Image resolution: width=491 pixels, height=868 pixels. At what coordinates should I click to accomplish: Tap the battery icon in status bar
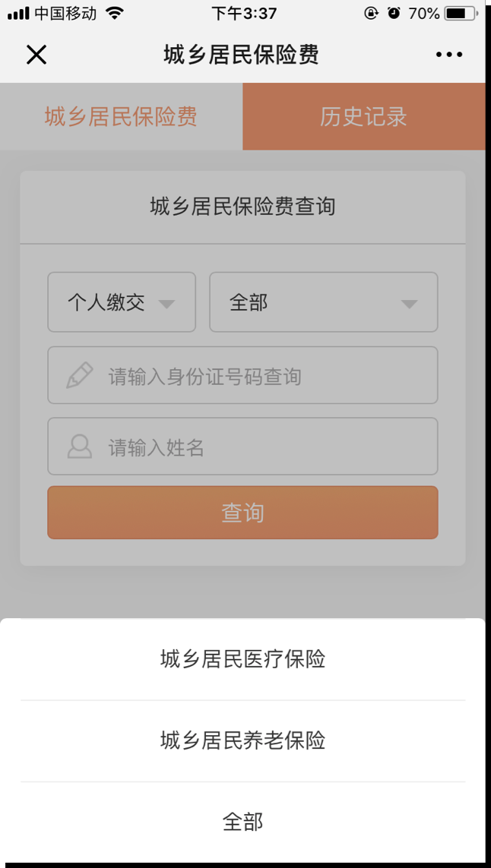(x=460, y=13)
